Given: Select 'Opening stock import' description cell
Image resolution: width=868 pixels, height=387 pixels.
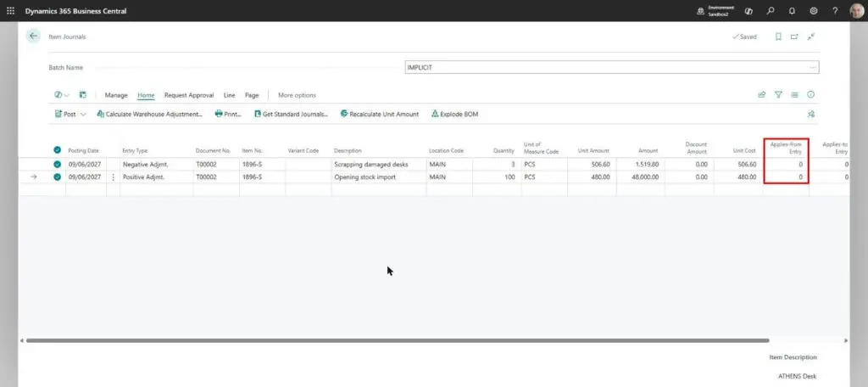Looking at the screenshot, I should pyautogui.click(x=379, y=177).
